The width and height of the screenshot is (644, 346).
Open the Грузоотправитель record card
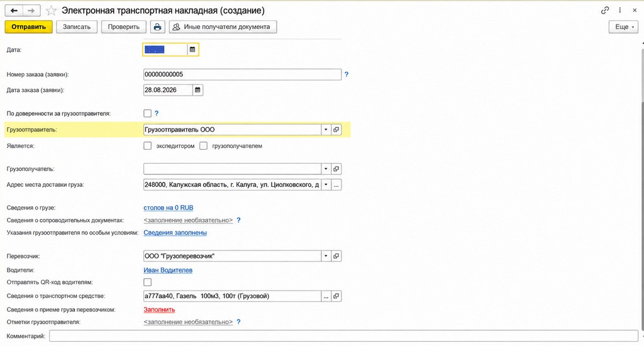coord(336,130)
